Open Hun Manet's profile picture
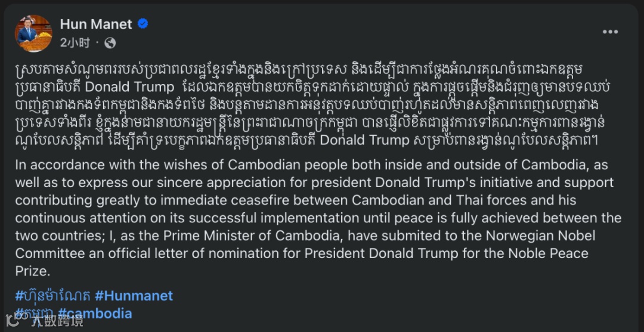 (33, 33)
